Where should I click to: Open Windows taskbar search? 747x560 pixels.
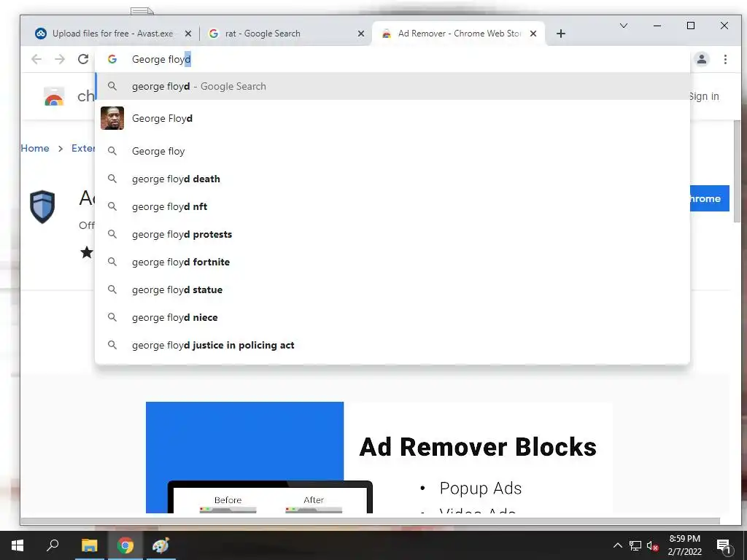53,545
